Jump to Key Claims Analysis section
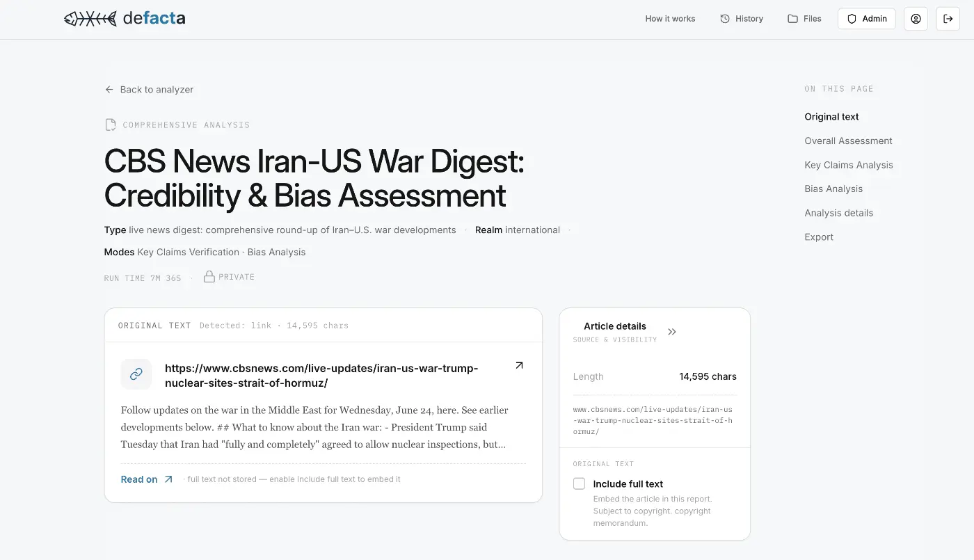 point(849,165)
